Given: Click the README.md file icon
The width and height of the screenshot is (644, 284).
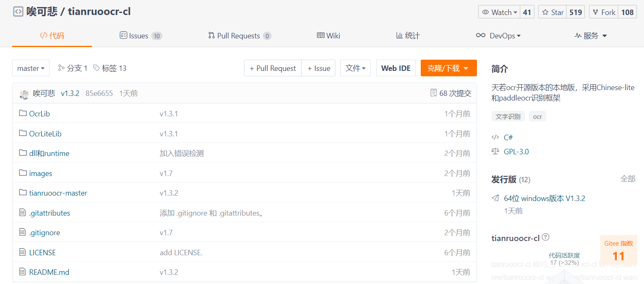Looking at the screenshot, I should tap(22, 272).
